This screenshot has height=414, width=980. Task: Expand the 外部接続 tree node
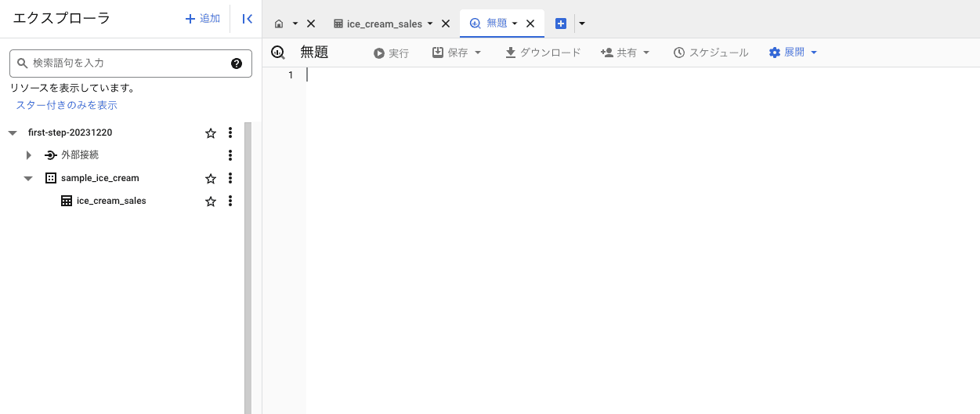pyautogui.click(x=29, y=155)
